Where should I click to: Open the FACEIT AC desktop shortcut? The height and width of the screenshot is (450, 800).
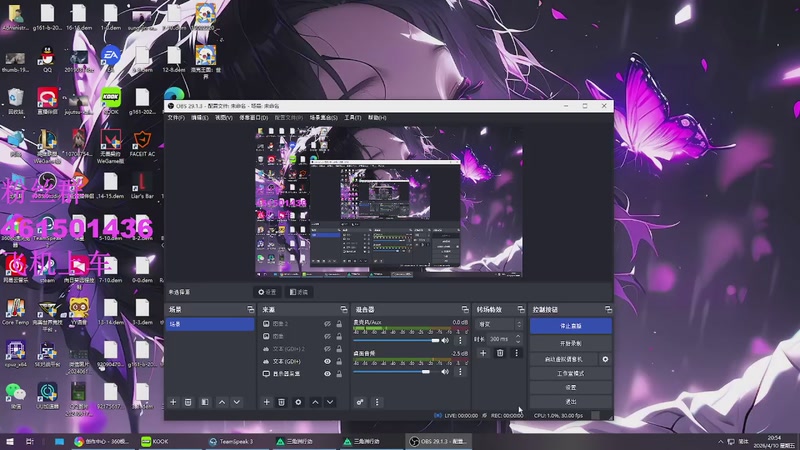click(142, 143)
